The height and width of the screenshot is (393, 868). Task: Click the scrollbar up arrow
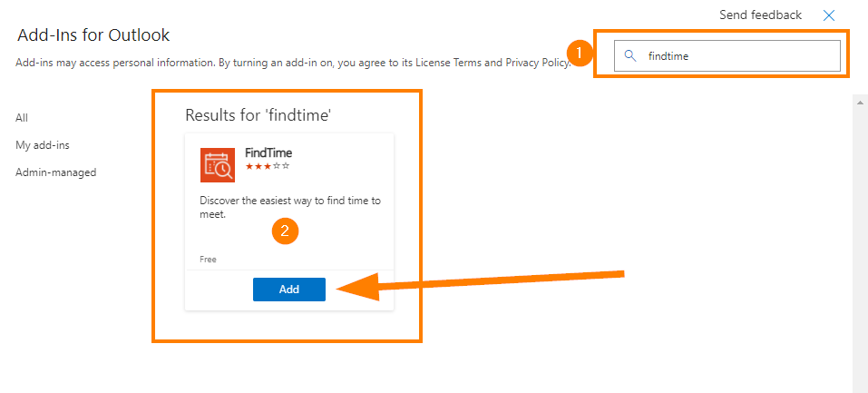(x=860, y=103)
